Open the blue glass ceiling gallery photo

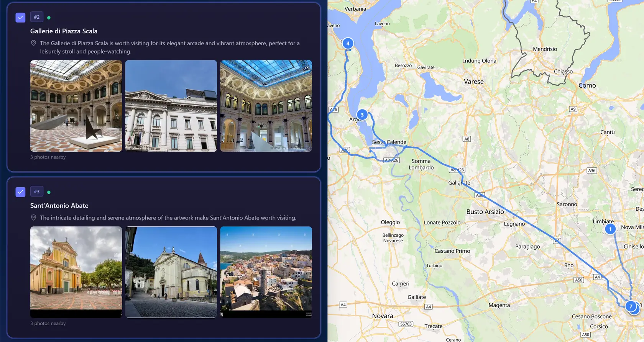tap(266, 106)
